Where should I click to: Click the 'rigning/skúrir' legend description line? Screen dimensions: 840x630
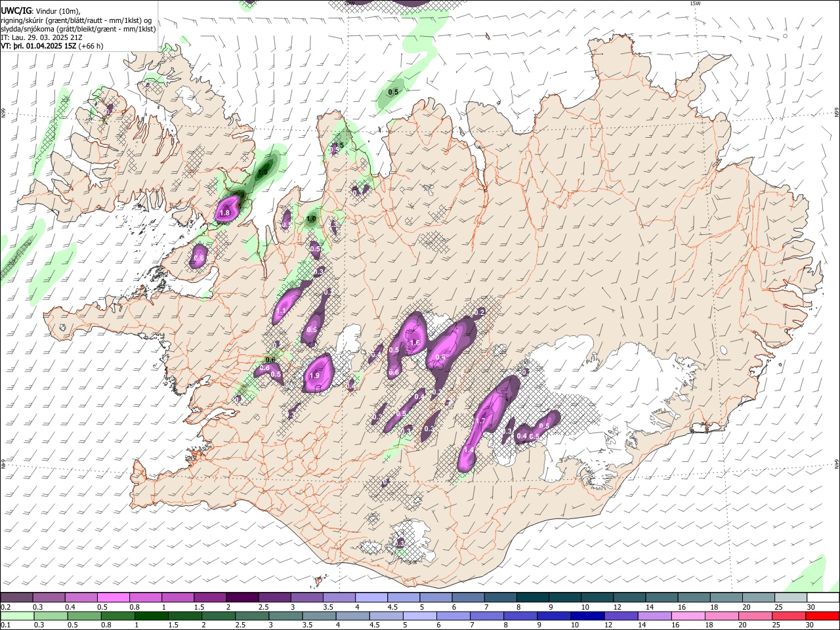pyautogui.click(x=76, y=20)
